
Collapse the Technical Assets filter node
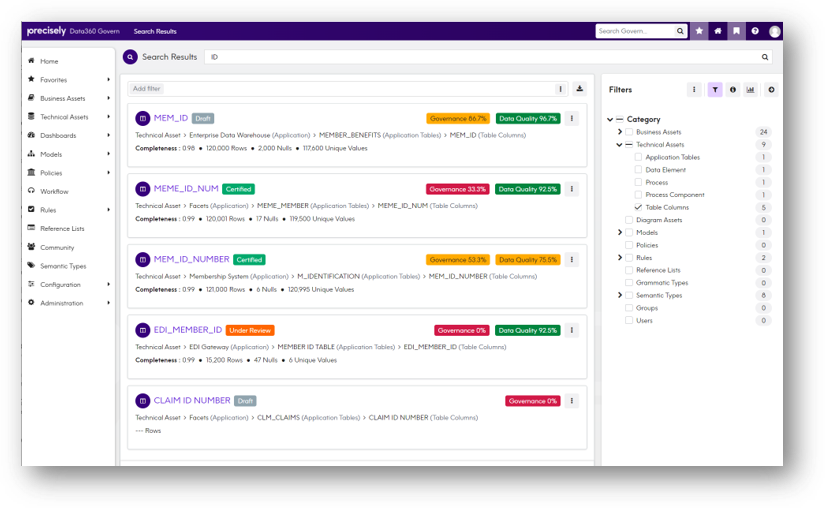pos(619,145)
